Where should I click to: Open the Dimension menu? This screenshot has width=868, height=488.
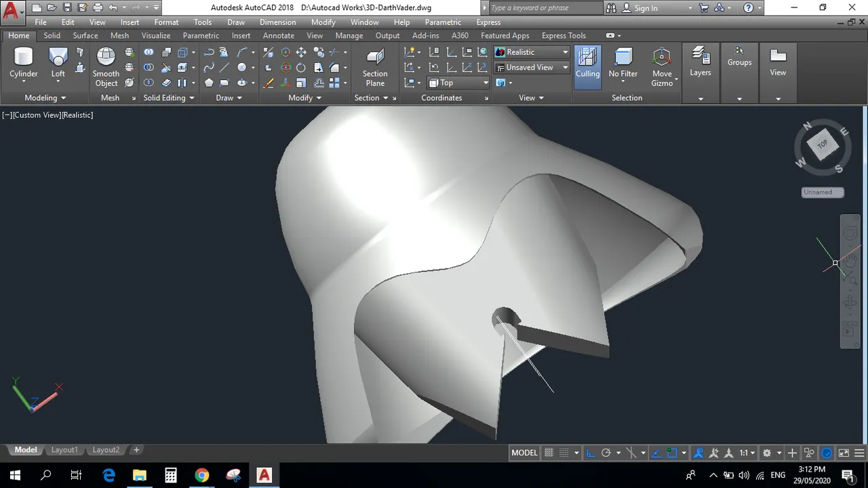[x=278, y=22]
